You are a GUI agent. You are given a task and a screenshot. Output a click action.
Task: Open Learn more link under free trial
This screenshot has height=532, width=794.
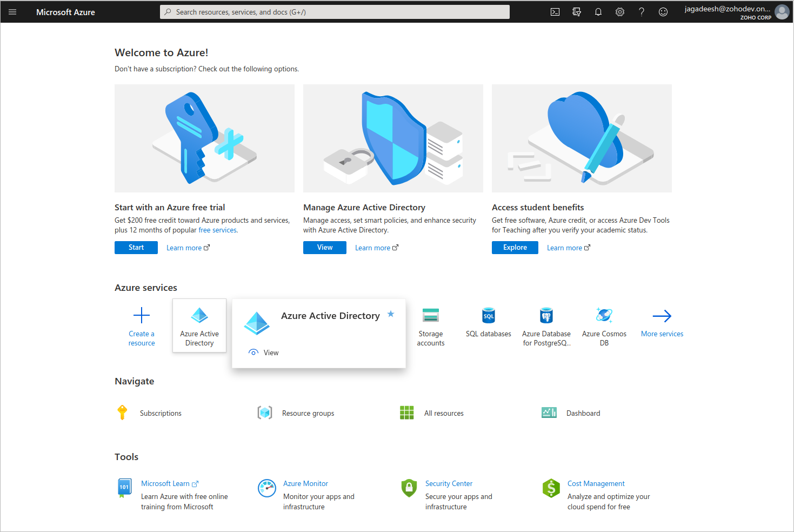point(188,248)
